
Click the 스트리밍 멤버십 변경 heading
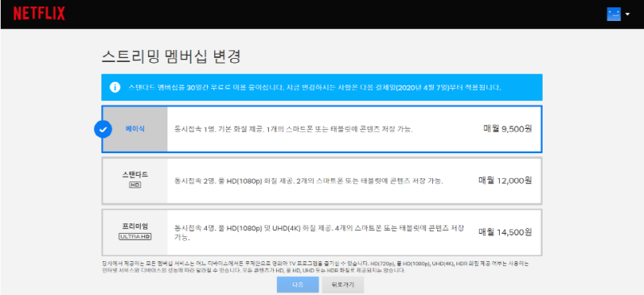click(x=171, y=56)
